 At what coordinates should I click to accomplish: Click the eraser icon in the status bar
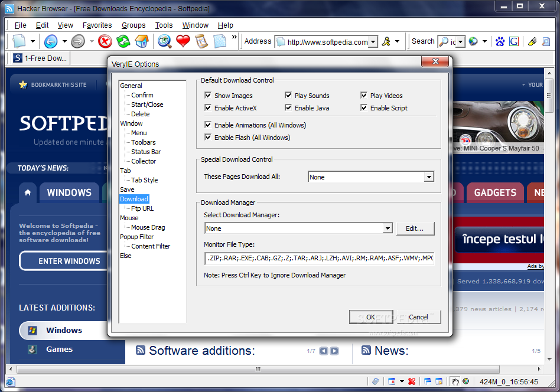[375, 381]
